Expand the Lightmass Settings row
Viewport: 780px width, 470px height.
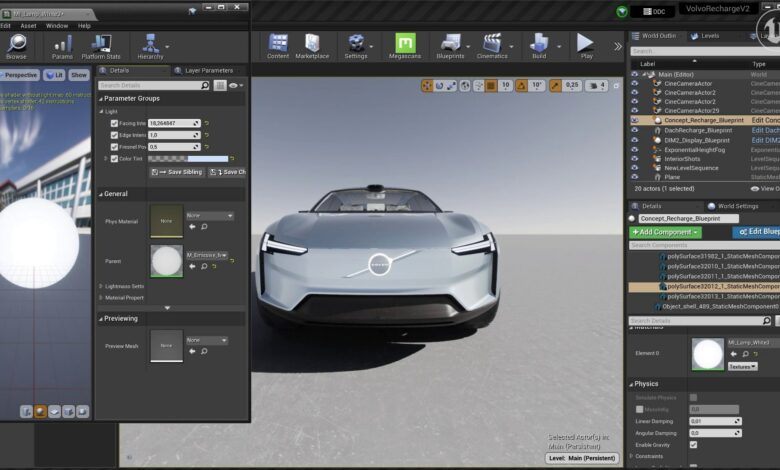click(101, 286)
